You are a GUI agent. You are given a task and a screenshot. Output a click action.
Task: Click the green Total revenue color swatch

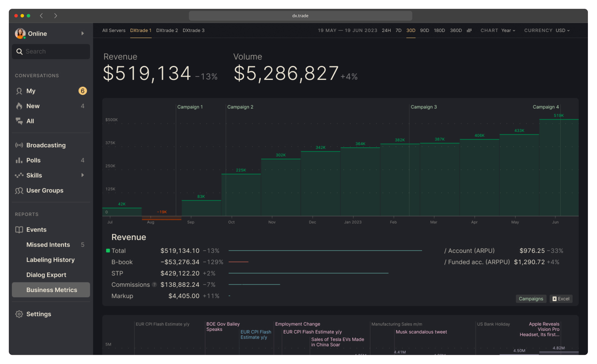108,251
